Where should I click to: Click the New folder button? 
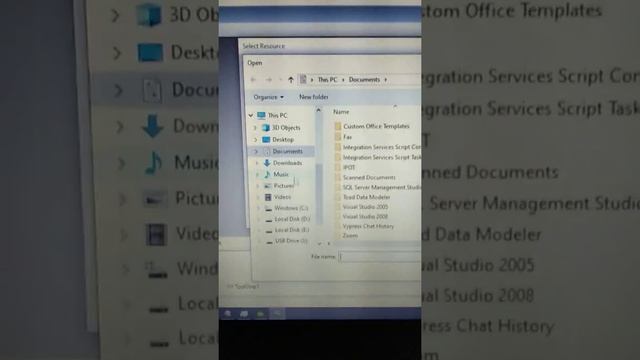coord(313,97)
